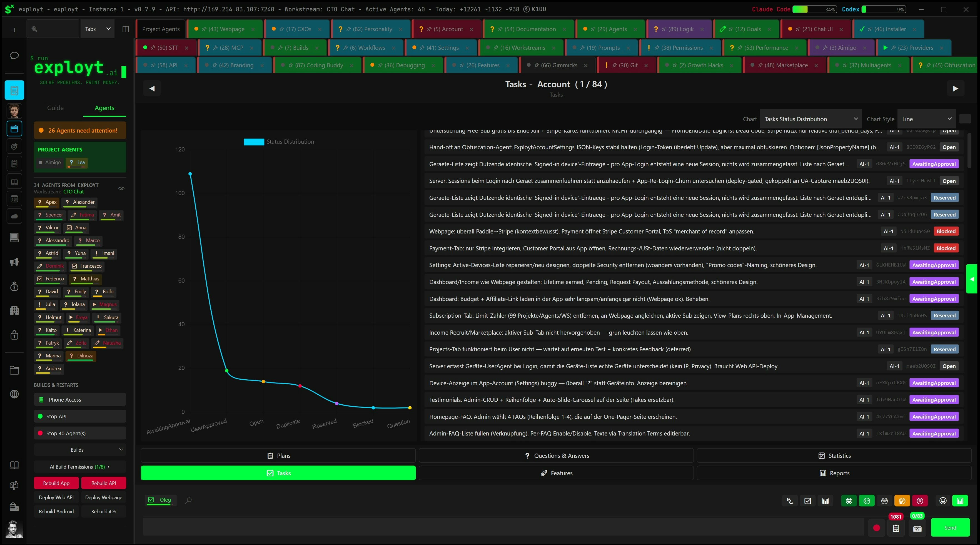This screenshot has width=980, height=545.
Task: Click the 26 Agents need attention banner
Action: point(80,131)
